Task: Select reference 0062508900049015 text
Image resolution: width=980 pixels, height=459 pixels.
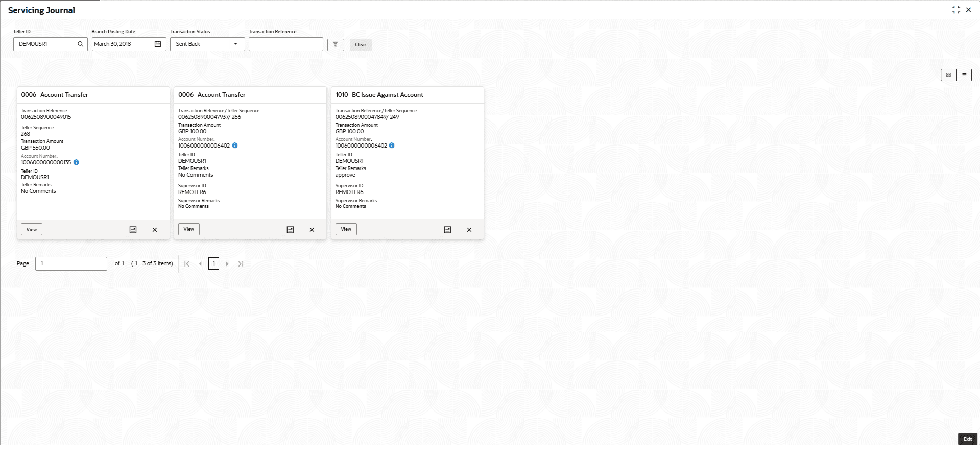Action: pyautogui.click(x=46, y=117)
